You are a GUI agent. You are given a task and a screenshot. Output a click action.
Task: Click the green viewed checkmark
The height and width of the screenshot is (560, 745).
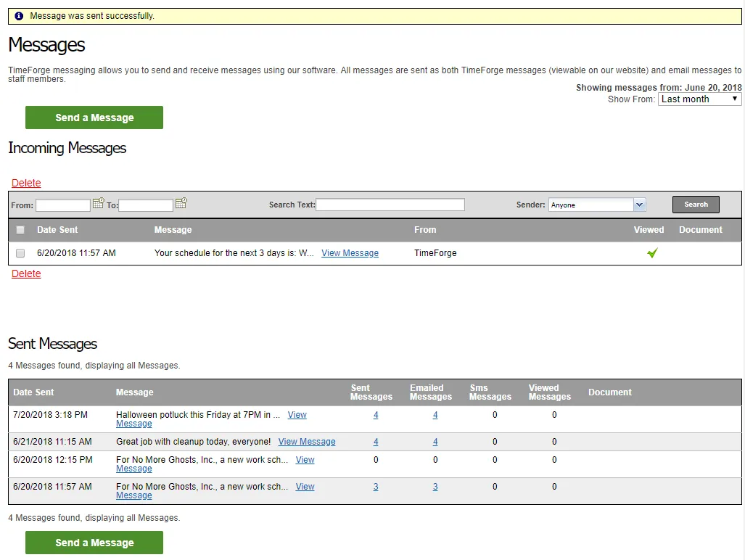[x=652, y=252]
